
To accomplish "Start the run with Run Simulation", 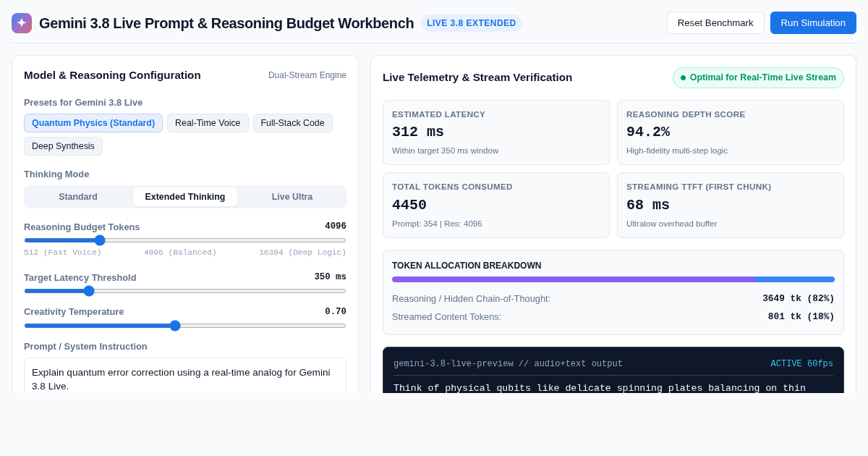I will [x=813, y=22].
